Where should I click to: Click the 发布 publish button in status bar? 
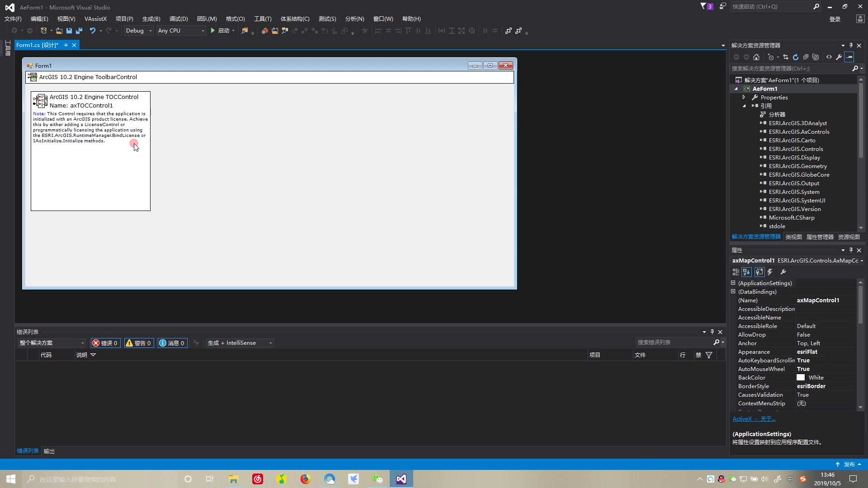849,465
